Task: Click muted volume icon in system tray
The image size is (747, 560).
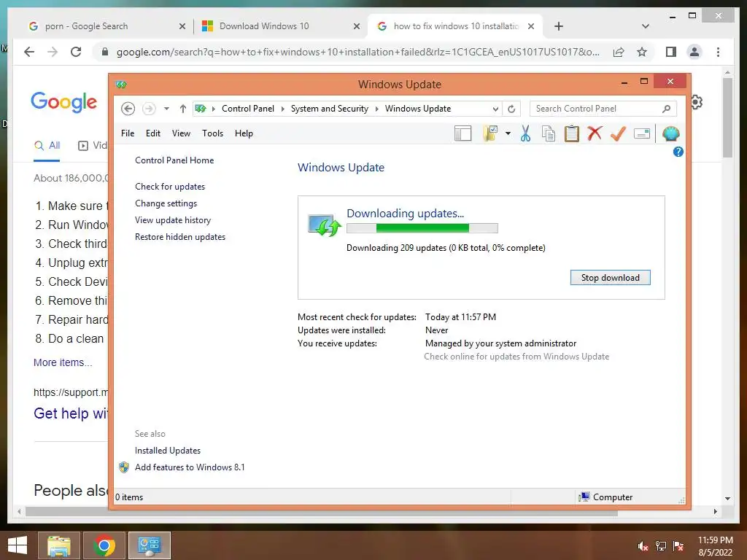Action: pyautogui.click(x=643, y=545)
